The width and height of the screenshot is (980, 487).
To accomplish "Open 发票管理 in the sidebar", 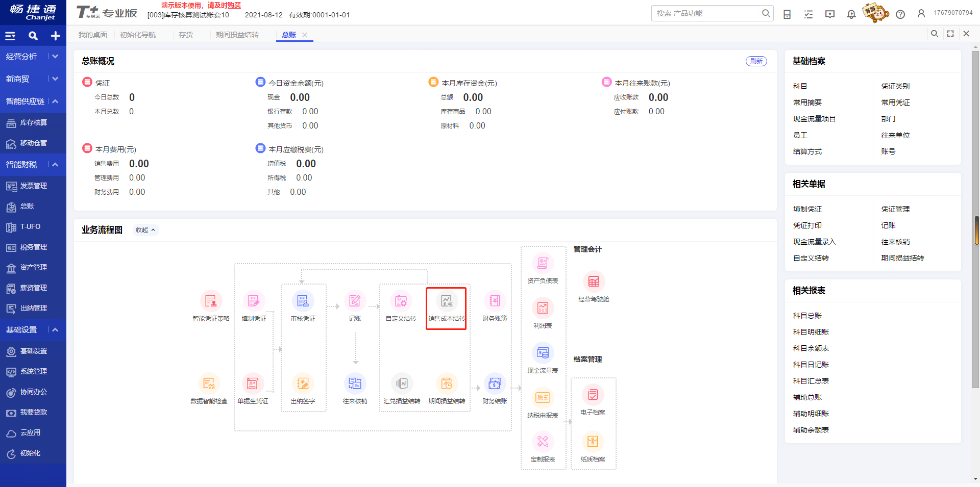I will point(33,186).
